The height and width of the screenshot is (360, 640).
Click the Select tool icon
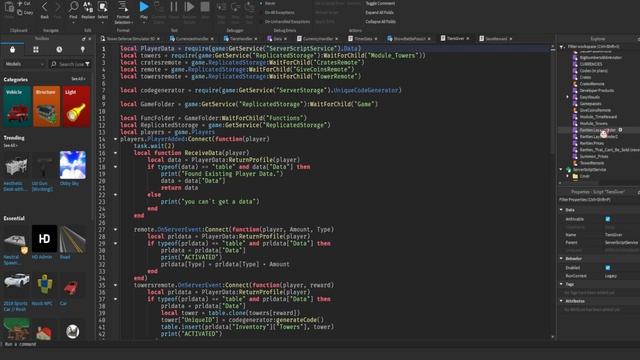102,7
